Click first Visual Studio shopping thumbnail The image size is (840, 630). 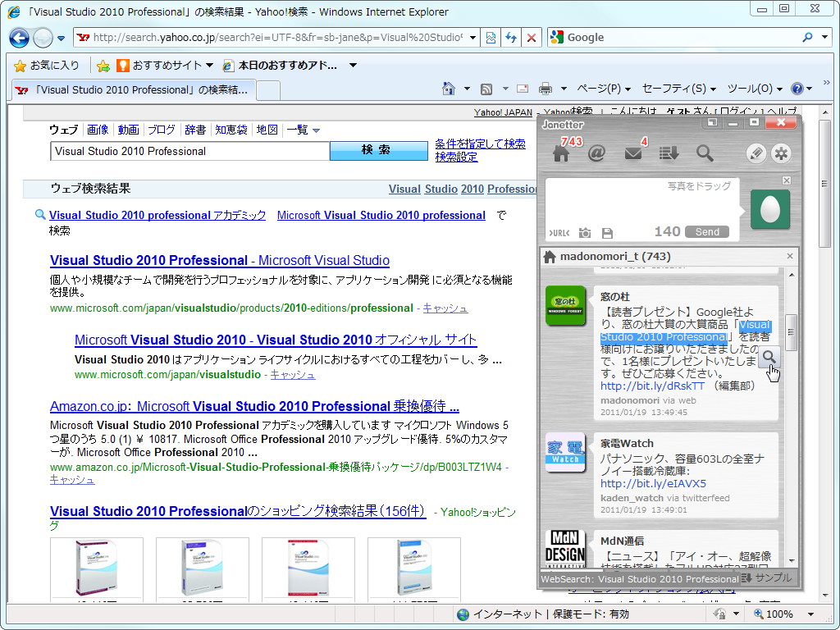[97, 568]
